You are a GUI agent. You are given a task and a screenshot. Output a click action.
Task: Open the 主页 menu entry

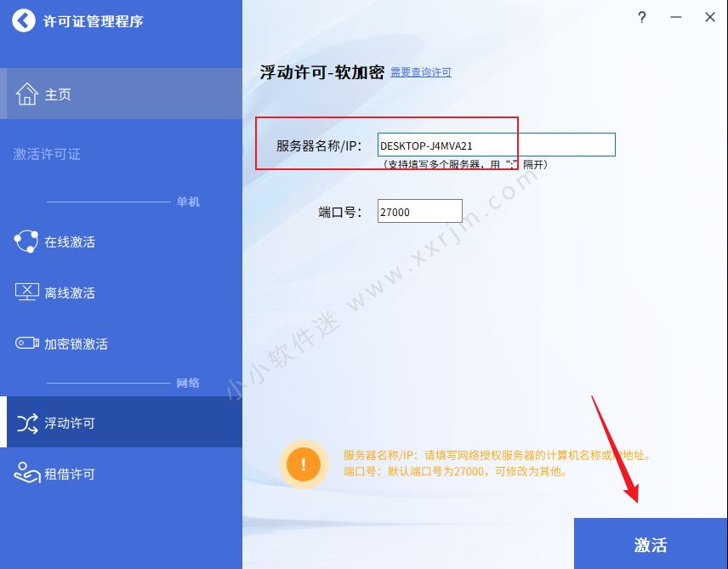pyautogui.click(x=121, y=94)
